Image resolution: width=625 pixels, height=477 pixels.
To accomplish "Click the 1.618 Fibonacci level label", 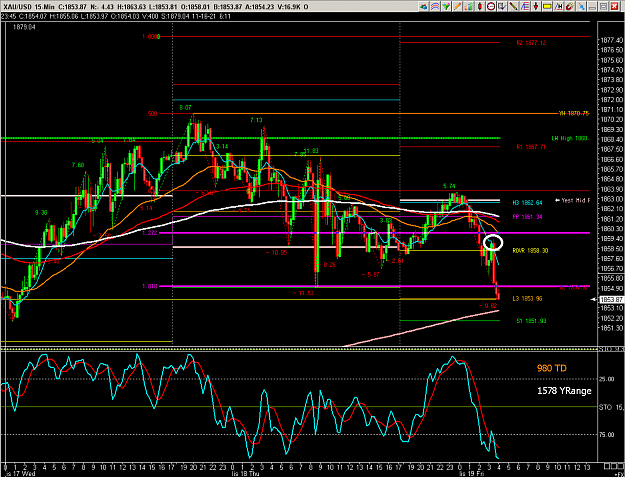I will click(x=149, y=287).
